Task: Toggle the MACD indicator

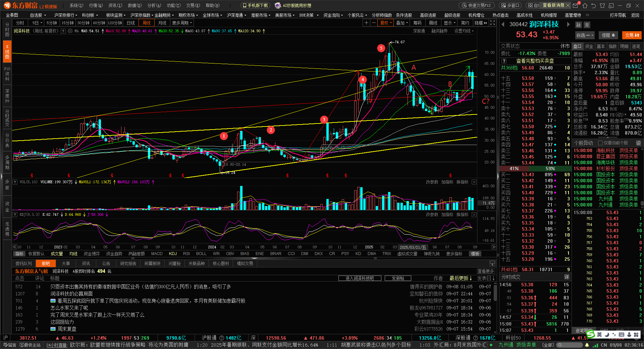Action: (x=157, y=254)
